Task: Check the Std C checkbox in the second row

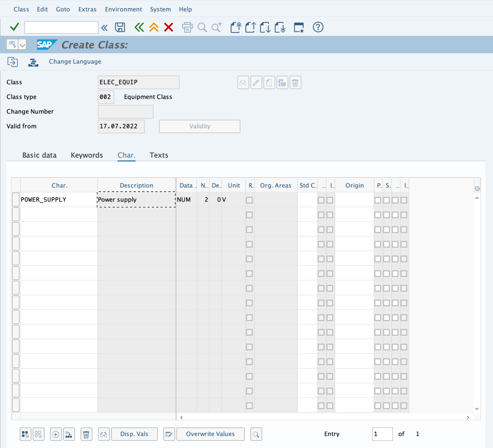Action: click(x=321, y=215)
